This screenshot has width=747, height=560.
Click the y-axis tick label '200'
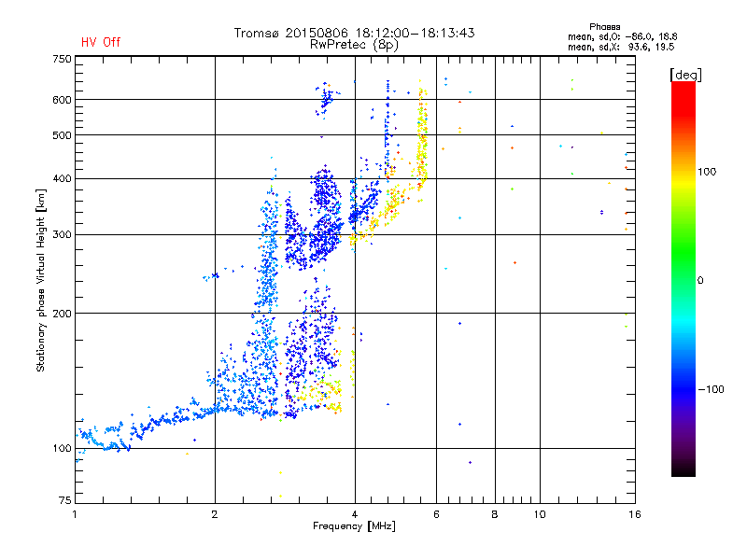coord(62,314)
